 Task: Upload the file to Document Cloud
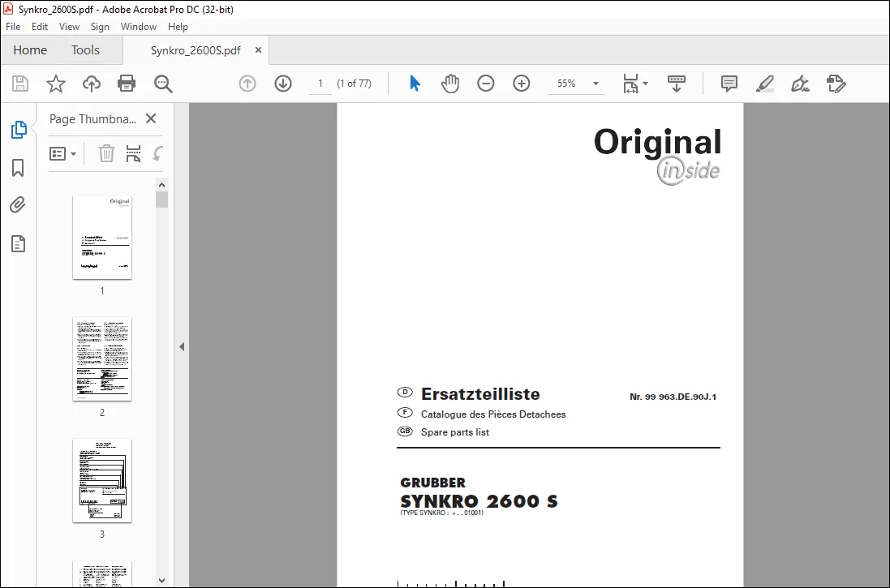point(92,84)
